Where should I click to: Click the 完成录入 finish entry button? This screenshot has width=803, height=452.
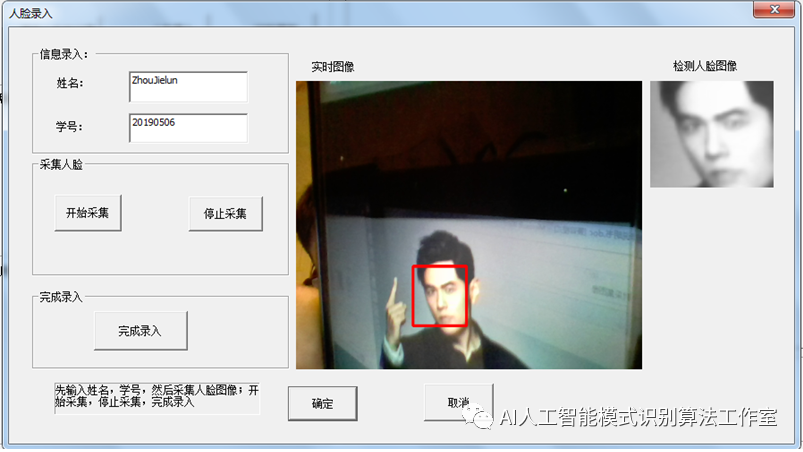click(141, 331)
